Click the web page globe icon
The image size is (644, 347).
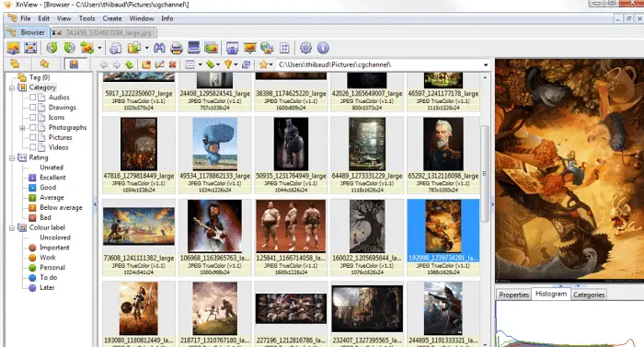click(267, 48)
